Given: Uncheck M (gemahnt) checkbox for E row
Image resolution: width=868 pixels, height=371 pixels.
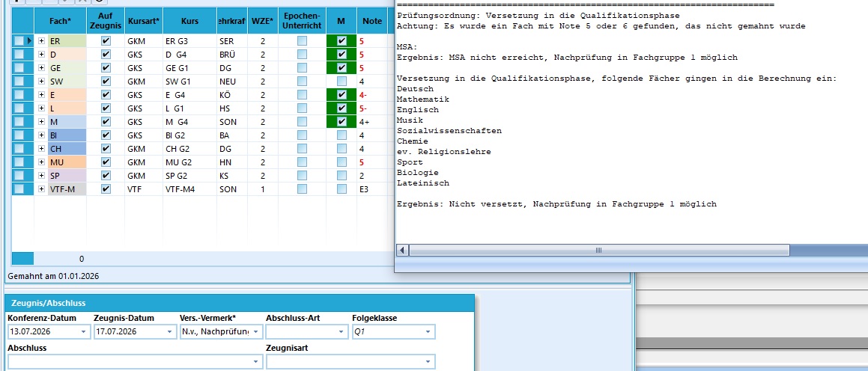Looking at the screenshot, I should point(342,94).
